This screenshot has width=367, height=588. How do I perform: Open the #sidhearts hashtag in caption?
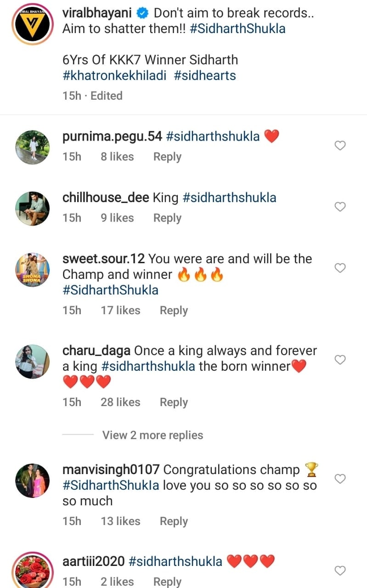205,75
